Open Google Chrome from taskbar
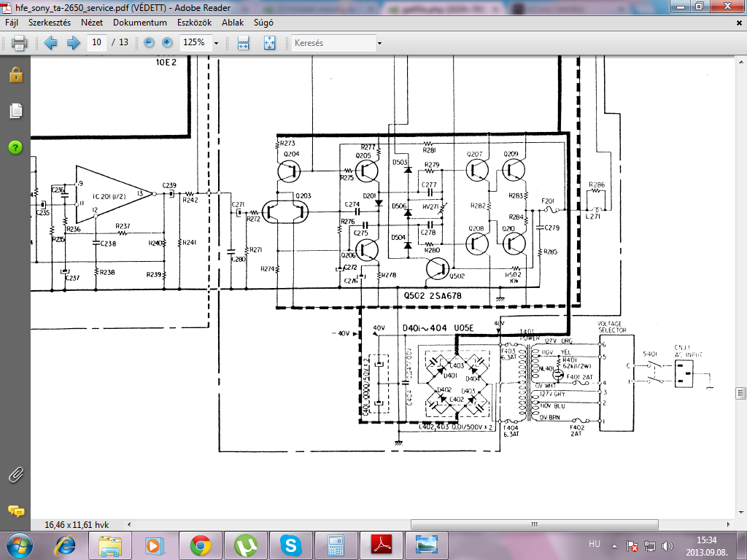Image resolution: width=747 pixels, height=560 pixels. pyautogui.click(x=201, y=545)
